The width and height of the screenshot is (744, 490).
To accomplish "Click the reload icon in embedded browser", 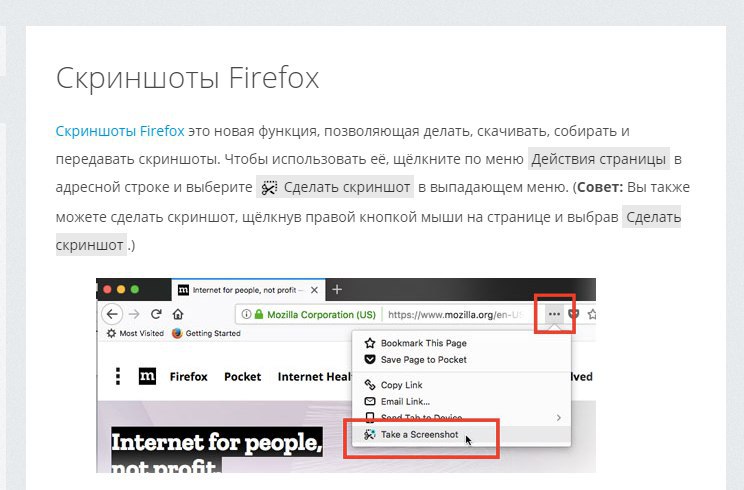I will tap(156, 314).
